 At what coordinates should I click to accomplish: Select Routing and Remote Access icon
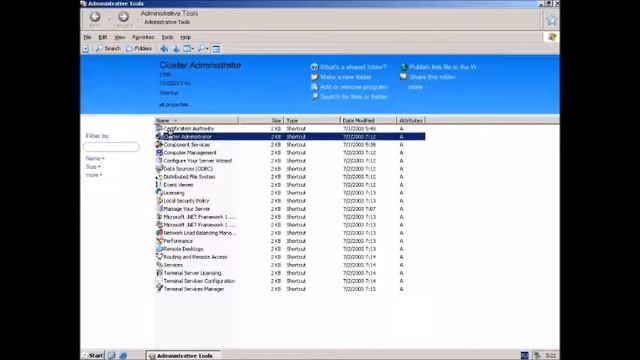point(159,257)
